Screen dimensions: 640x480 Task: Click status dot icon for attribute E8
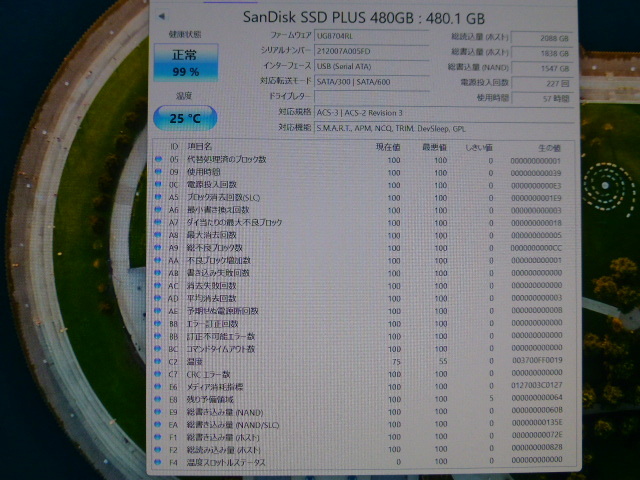pyautogui.click(x=158, y=399)
